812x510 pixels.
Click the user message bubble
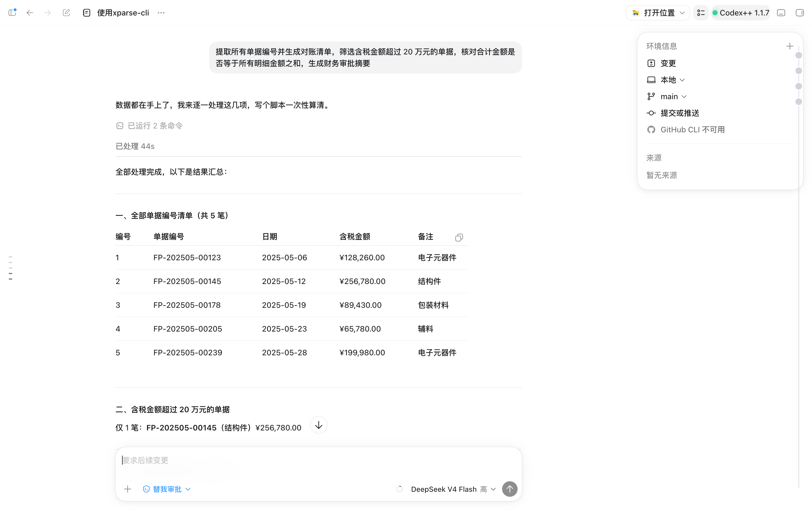(x=365, y=57)
